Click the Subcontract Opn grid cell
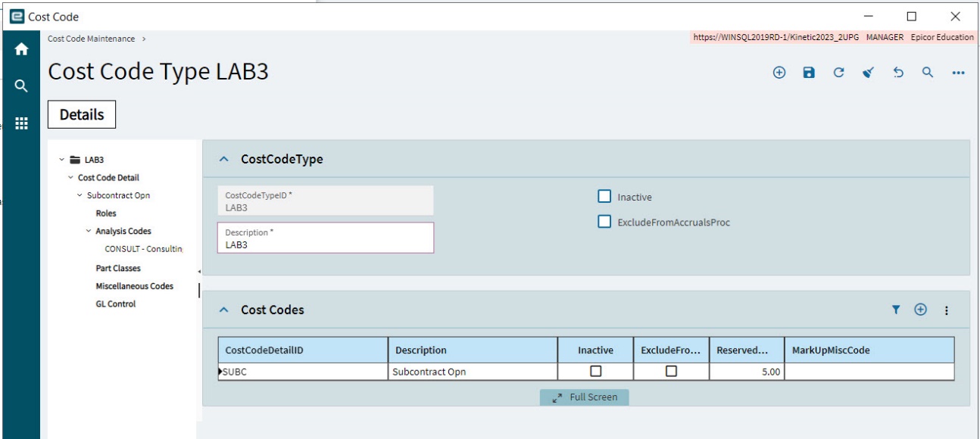 [473, 372]
